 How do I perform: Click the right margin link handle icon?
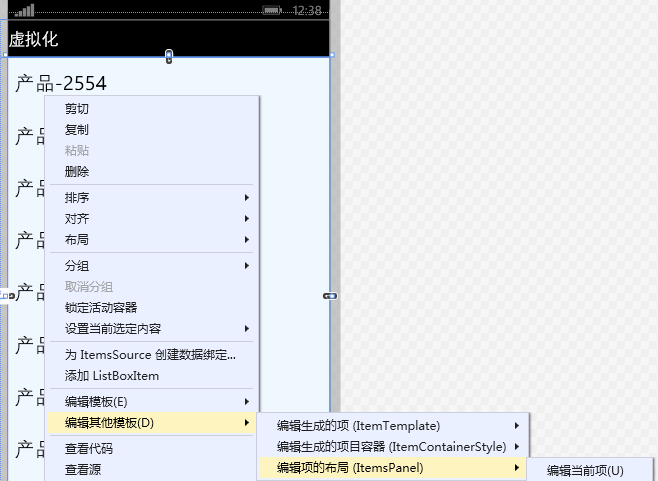(330, 296)
